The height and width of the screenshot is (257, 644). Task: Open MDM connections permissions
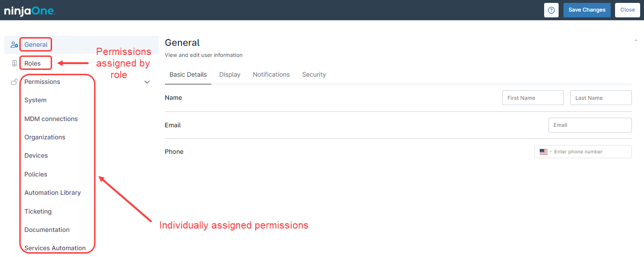(51, 119)
